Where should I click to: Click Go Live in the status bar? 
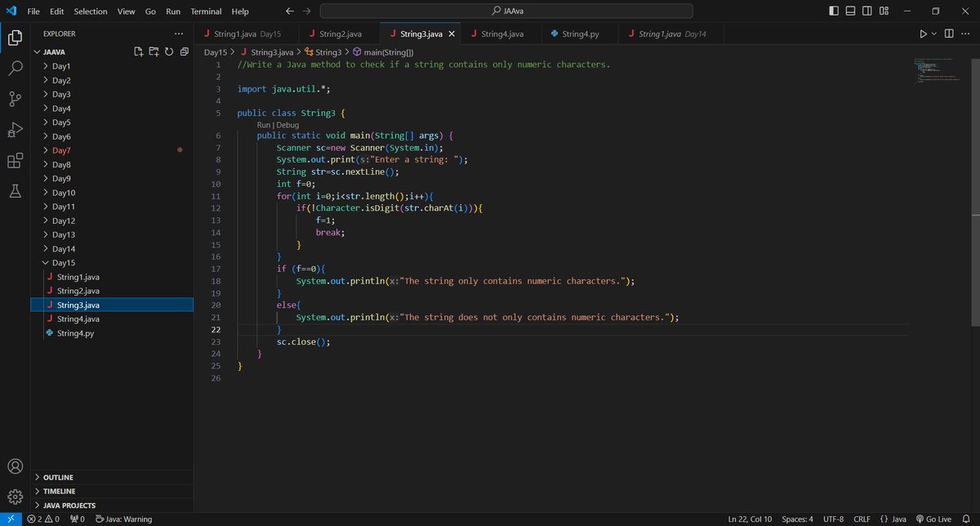[x=933, y=519]
